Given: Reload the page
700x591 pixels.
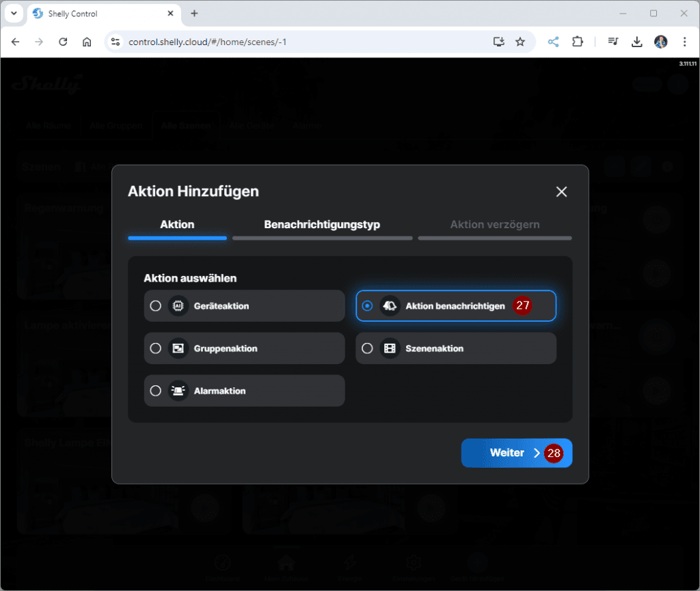Looking at the screenshot, I should pyautogui.click(x=63, y=42).
